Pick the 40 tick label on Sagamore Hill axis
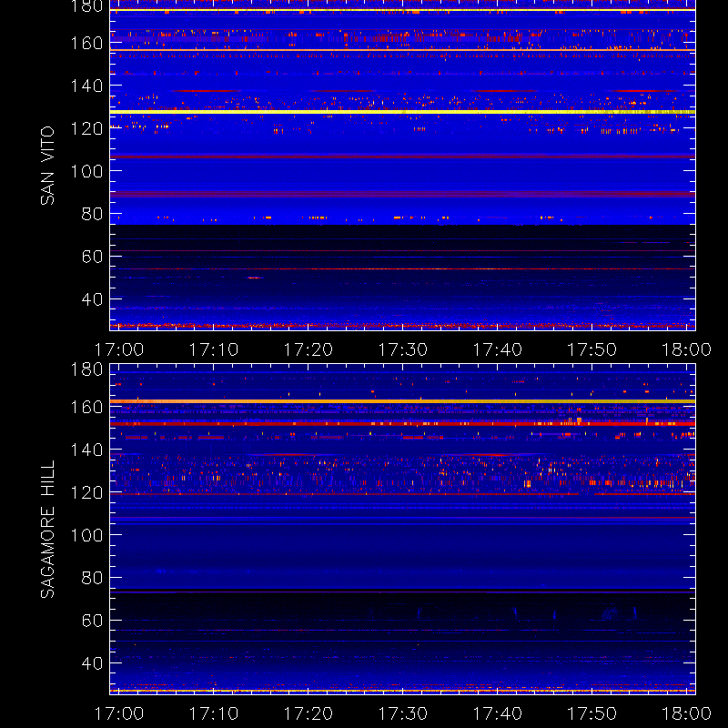The image size is (728, 728). 92,663
